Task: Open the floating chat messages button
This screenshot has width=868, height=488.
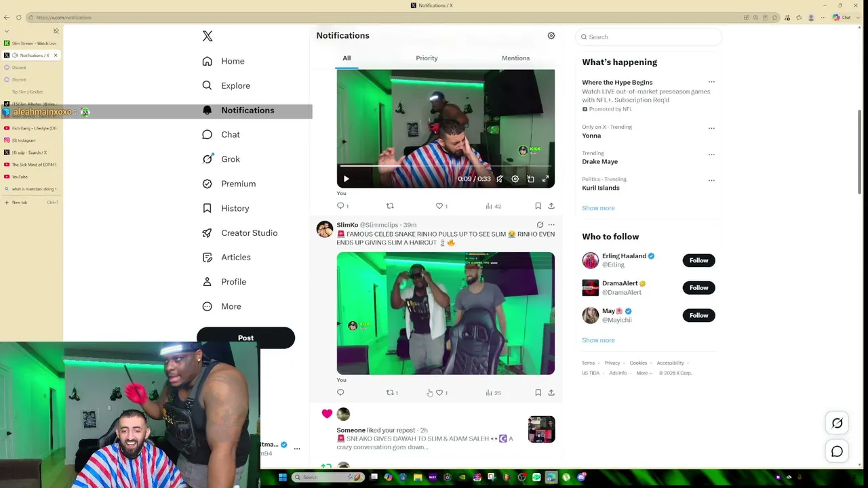Action: coord(837,451)
